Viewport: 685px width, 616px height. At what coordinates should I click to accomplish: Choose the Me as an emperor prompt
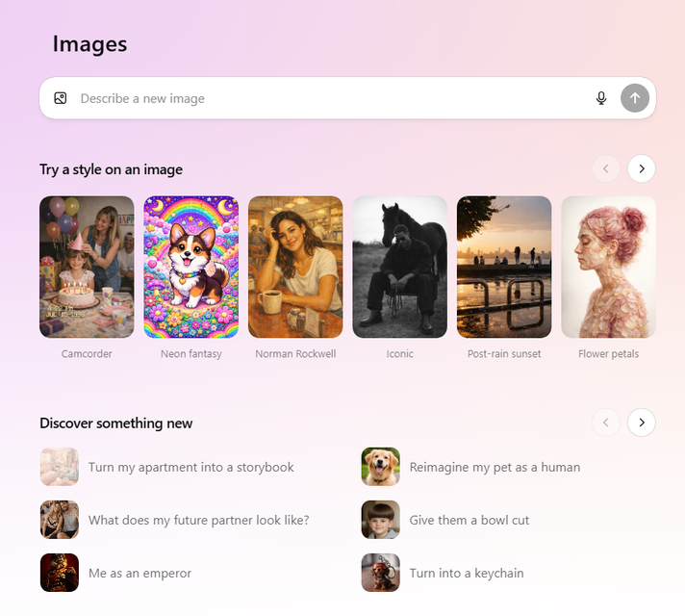point(140,573)
